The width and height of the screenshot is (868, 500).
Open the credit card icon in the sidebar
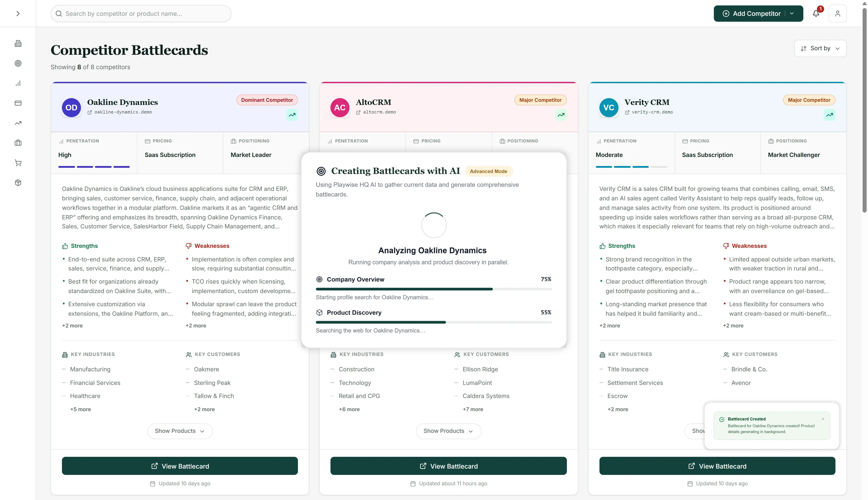coord(18,103)
